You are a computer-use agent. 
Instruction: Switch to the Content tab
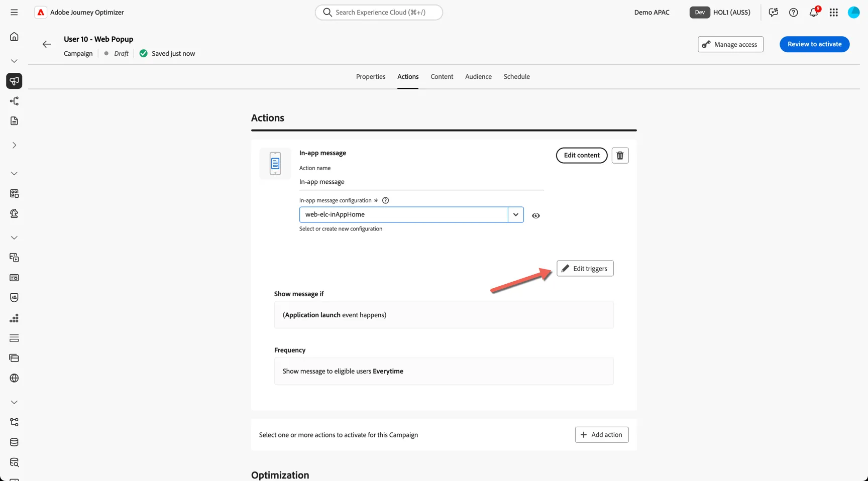442,77
